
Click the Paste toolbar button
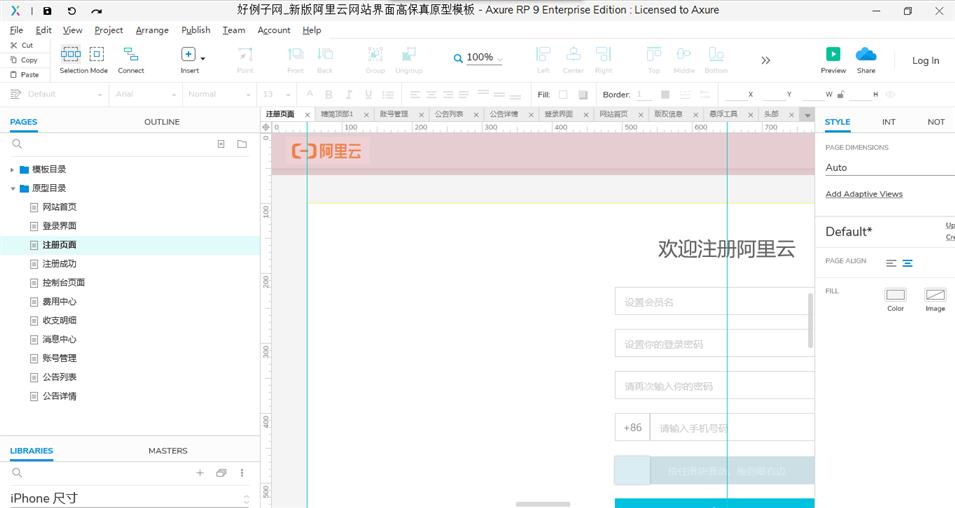tap(24, 74)
